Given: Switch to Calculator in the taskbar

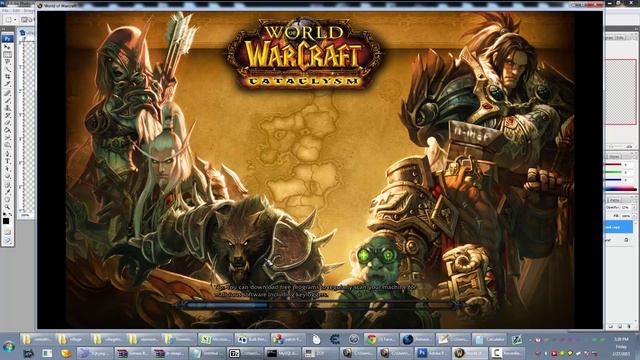Looking at the screenshot, I should tap(489, 339).
